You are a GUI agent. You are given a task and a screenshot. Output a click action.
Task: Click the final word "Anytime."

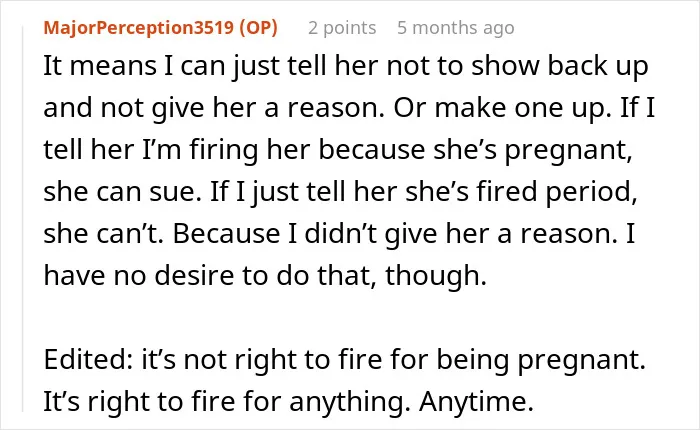476,401
